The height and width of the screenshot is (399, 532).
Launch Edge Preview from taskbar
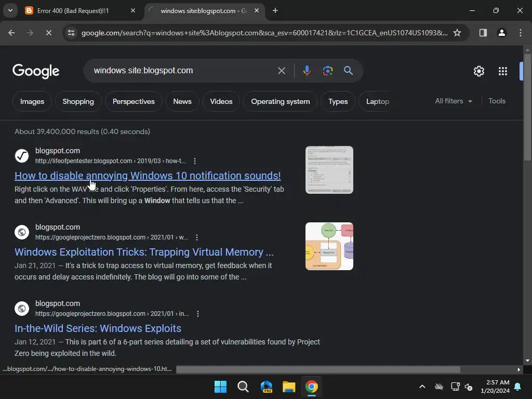267,387
